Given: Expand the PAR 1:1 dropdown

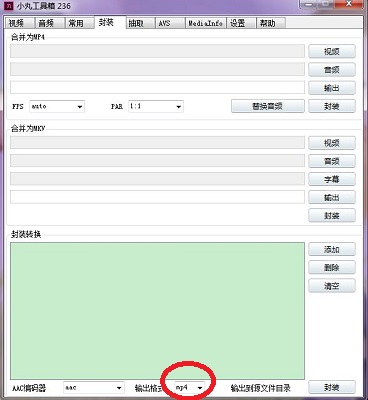Looking at the screenshot, I should tap(156, 106).
